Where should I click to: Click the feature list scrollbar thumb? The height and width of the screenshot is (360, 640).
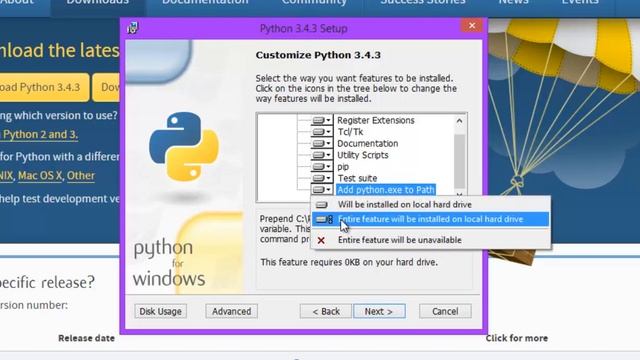[460, 161]
